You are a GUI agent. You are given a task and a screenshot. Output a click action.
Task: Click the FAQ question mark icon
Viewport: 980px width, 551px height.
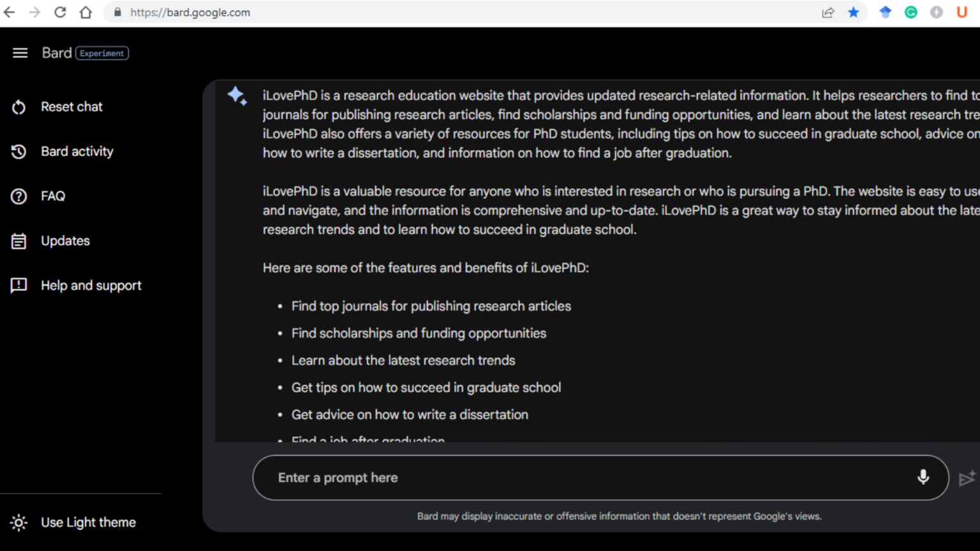(19, 196)
